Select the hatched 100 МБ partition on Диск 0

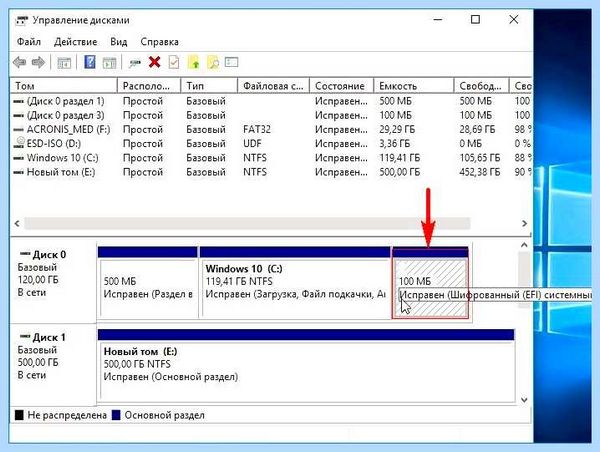[430, 282]
